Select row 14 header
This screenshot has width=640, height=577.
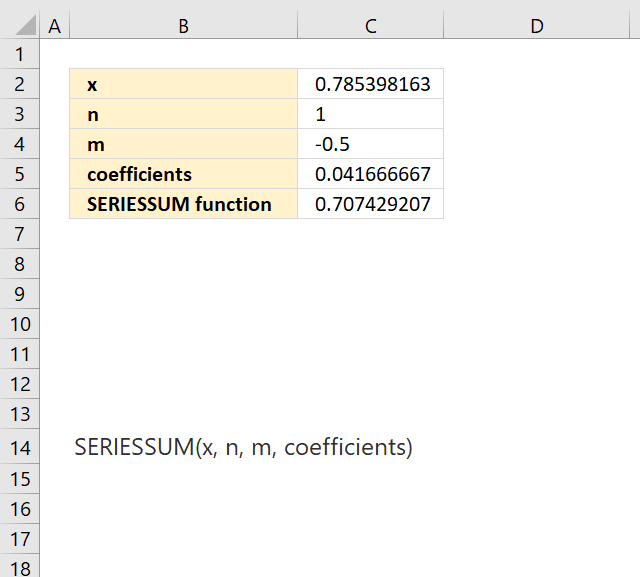coord(20,446)
